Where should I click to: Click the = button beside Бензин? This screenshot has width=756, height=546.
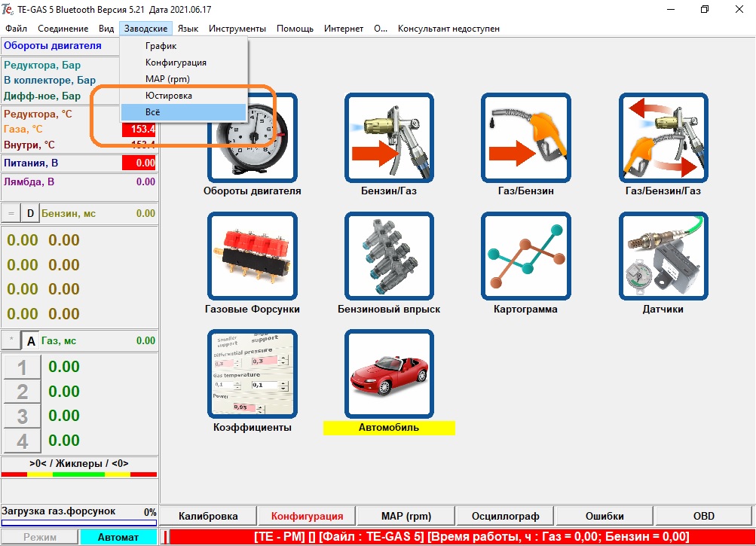click(x=11, y=213)
